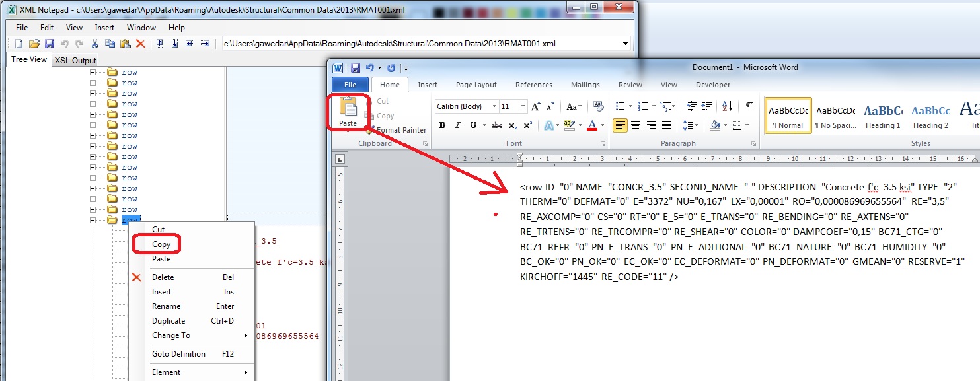Apply Heading 1 style from gallery

tap(884, 116)
